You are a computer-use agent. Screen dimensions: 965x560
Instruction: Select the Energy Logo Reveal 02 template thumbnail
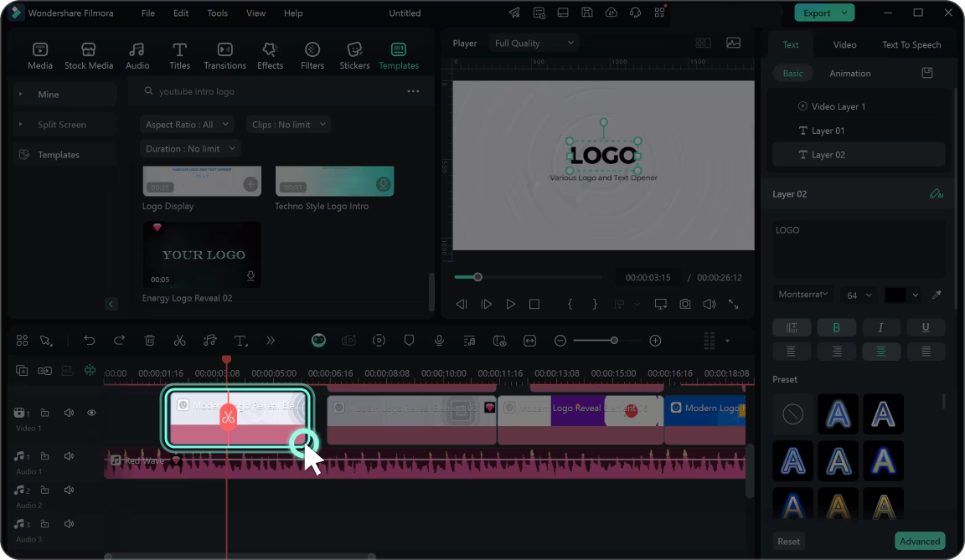click(x=202, y=254)
